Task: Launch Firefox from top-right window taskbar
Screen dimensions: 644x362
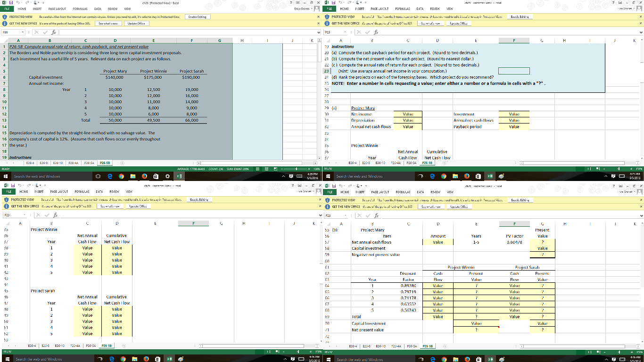Action: tap(467, 176)
